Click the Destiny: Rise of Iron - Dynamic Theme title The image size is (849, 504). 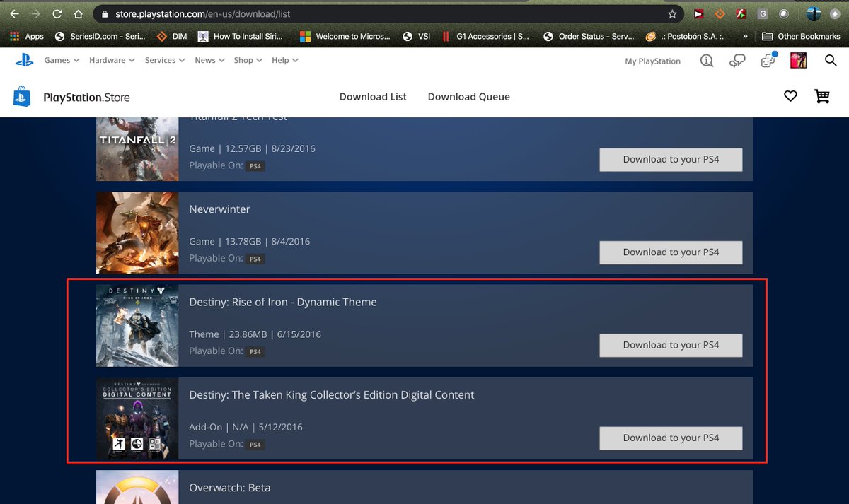(283, 302)
